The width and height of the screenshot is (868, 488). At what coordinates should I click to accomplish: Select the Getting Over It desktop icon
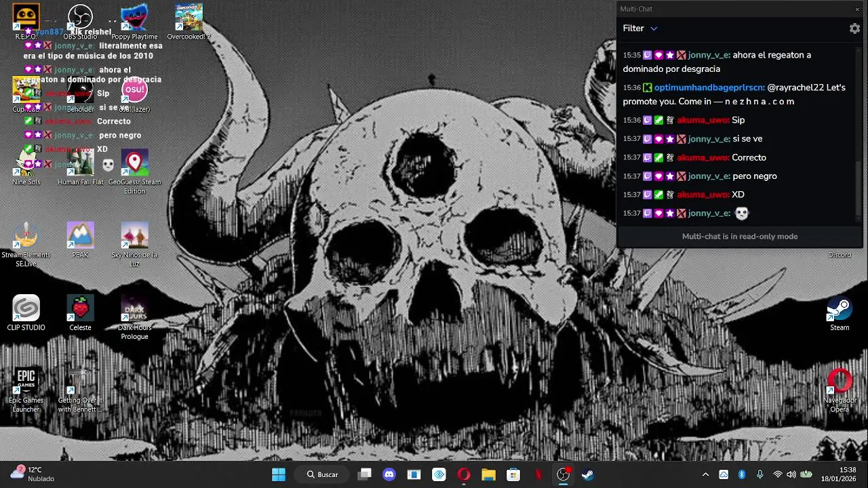[80, 390]
